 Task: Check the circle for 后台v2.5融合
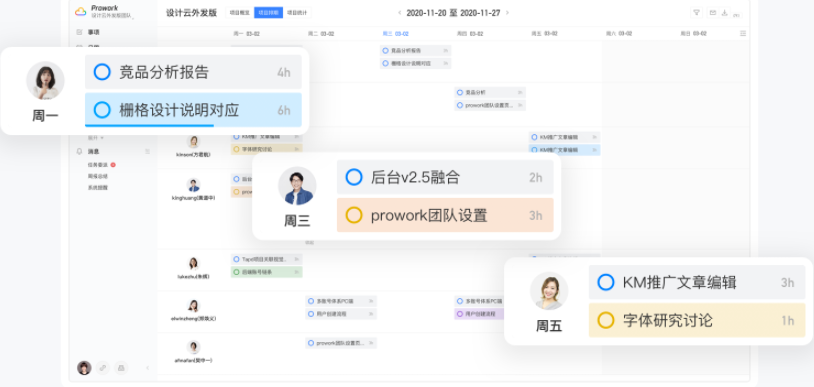pyautogui.click(x=354, y=177)
